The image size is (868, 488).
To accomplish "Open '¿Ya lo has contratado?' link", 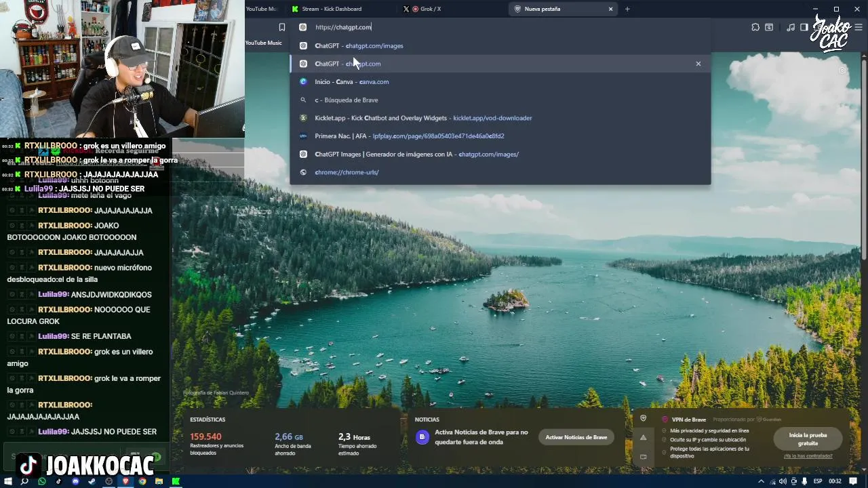I will pyautogui.click(x=808, y=456).
